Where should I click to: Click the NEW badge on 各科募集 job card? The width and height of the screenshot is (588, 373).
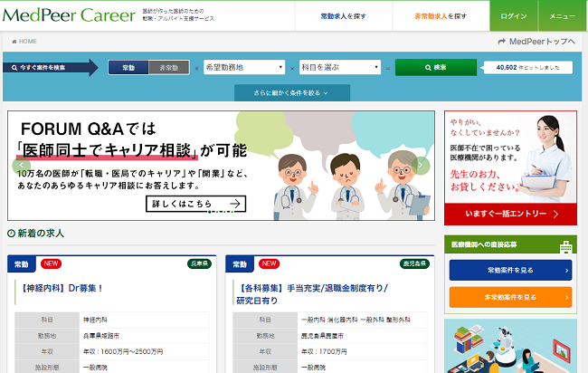[269, 263]
